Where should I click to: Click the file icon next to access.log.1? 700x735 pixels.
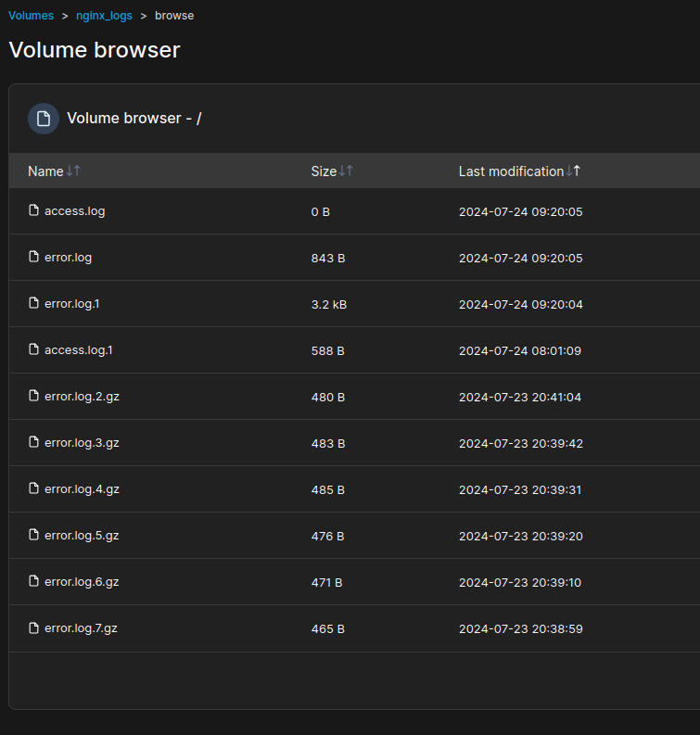34,349
